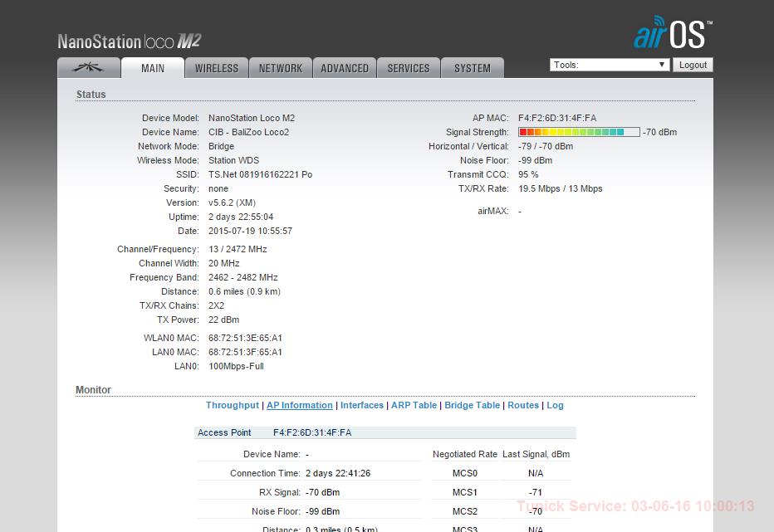
Task: Open the Tools dropdown
Action: point(610,65)
